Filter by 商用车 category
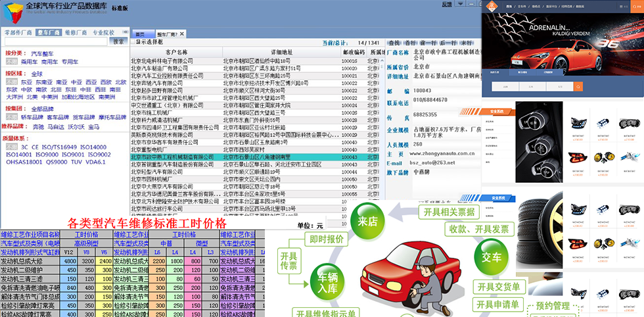 49,62
